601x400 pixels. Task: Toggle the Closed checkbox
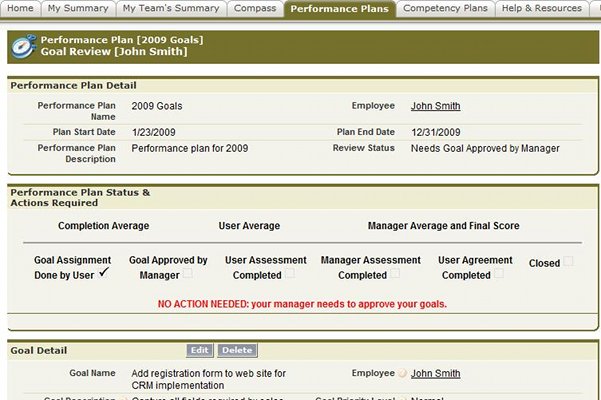click(x=568, y=261)
